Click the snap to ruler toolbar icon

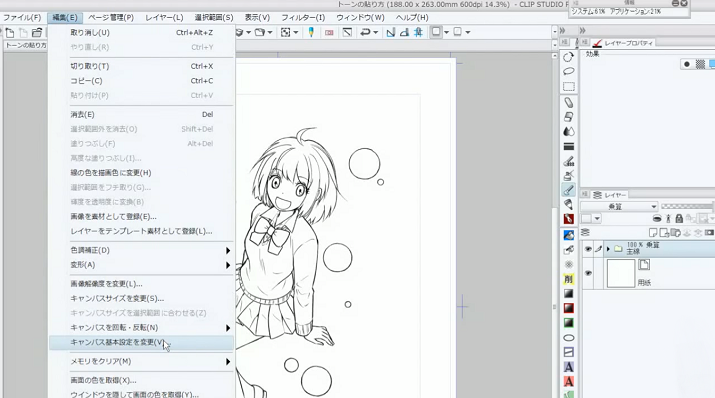point(390,32)
